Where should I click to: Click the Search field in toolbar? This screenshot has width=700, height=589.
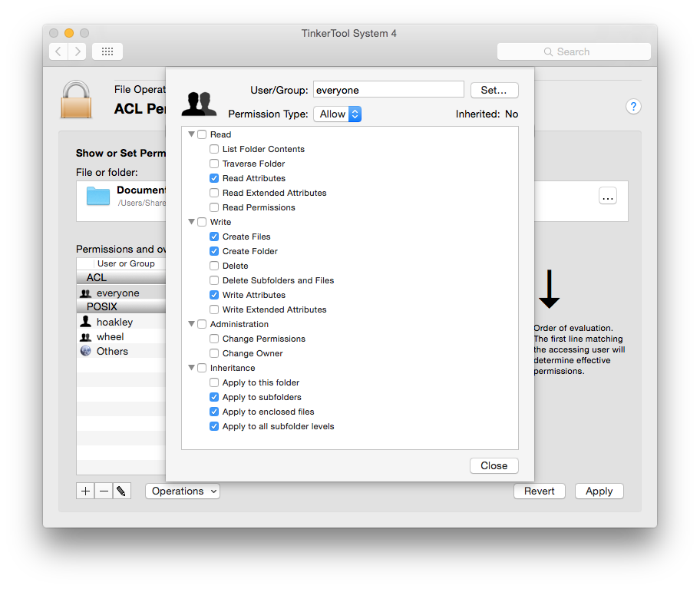coord(573,51)
